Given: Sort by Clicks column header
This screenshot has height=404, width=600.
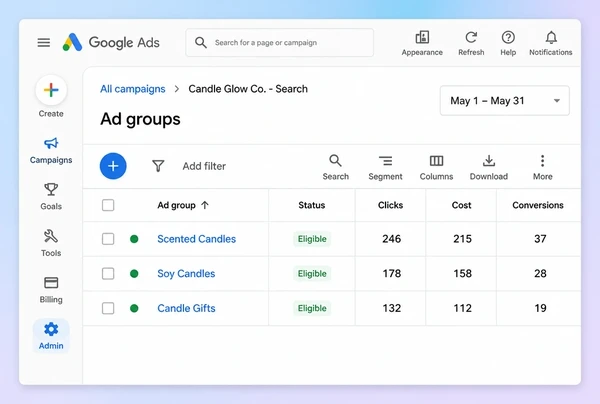Looking at the screenshot, I should pyautogui.click(x=390, y=205).
